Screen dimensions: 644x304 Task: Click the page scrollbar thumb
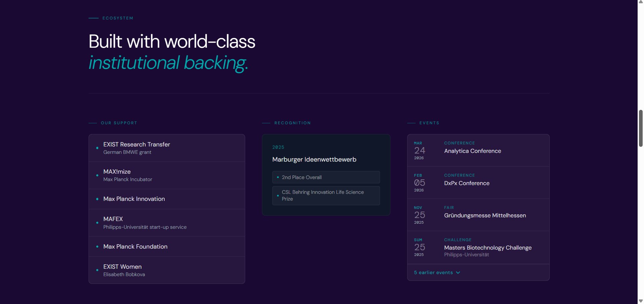[x=641, y=128]
